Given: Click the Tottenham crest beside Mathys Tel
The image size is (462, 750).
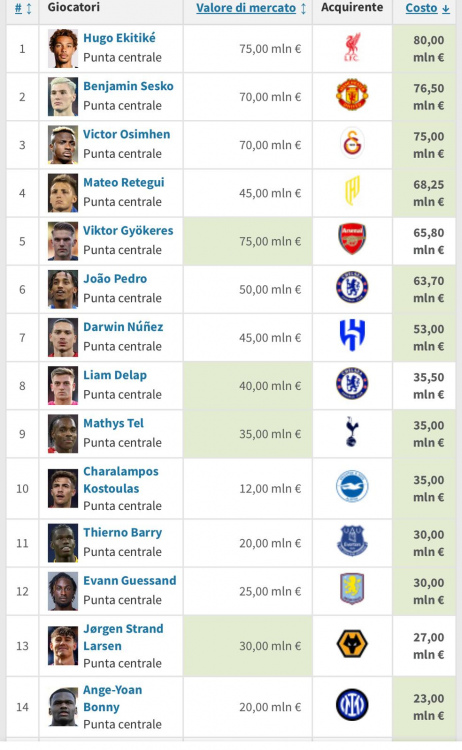Looking at the screenshot, I should click(352, 431).
